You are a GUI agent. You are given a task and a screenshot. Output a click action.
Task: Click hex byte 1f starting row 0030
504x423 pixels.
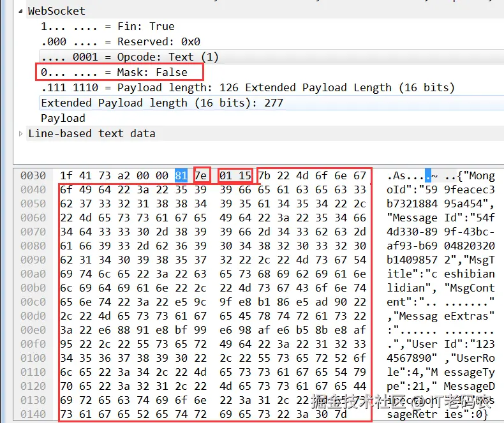point(66,175)
